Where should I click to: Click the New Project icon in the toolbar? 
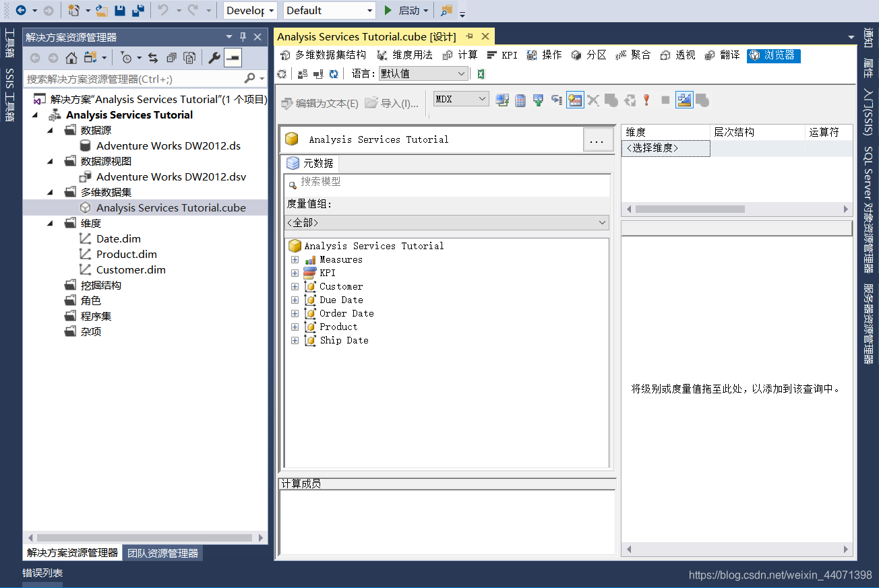pyautogui.click(x=74, y=10)
